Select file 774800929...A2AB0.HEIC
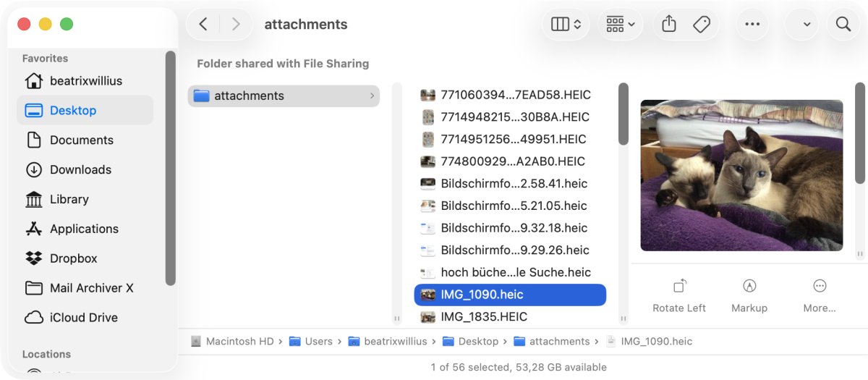 [x=510, y=161]
